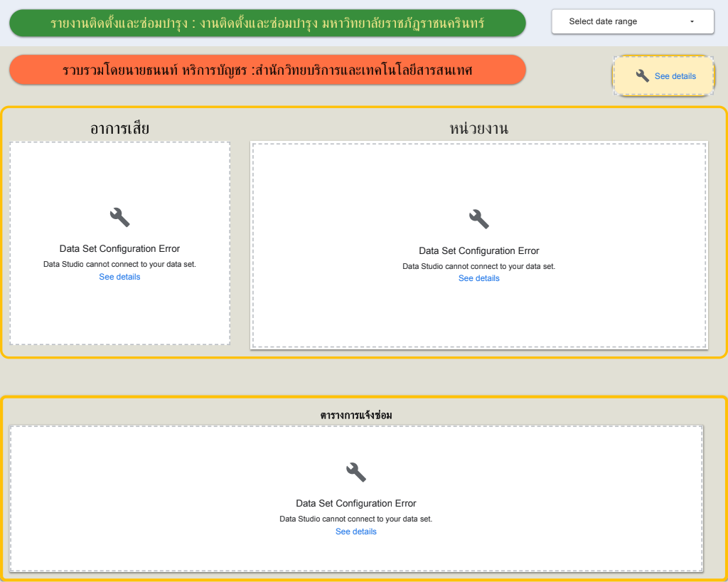This screenshot has width=728, height=582.
Task: Select the orange compiled-by banner
Action: pos(267,70)
